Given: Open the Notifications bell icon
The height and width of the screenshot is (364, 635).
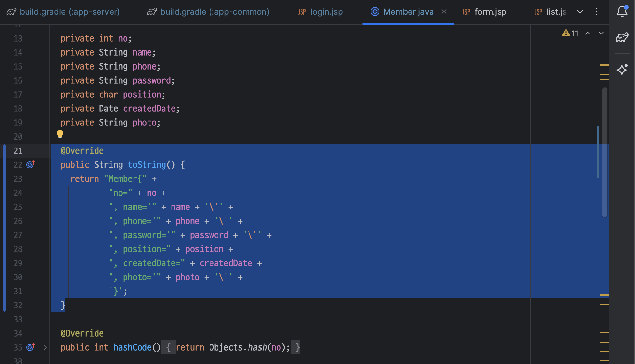Looking at the screenshot, I should 622,12.
